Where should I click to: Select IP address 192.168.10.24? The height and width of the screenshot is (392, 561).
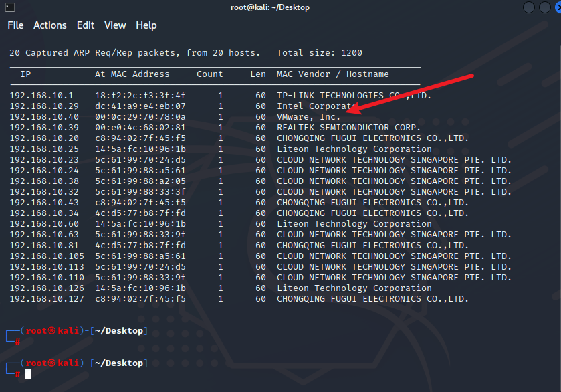tap(44, 171)
